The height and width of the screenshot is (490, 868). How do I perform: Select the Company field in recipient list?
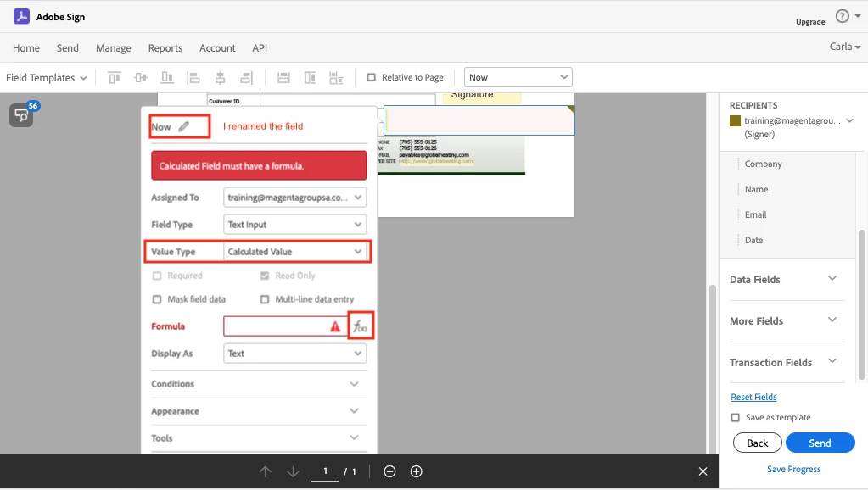763,164
